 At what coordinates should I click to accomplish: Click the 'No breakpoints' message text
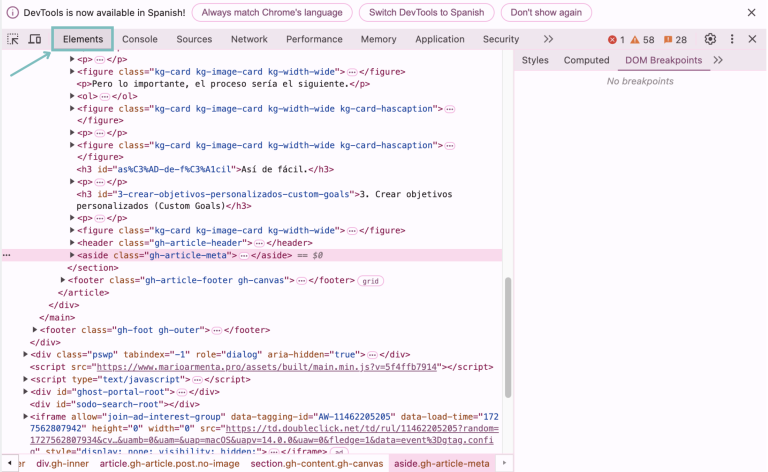[x=640, y=81]
